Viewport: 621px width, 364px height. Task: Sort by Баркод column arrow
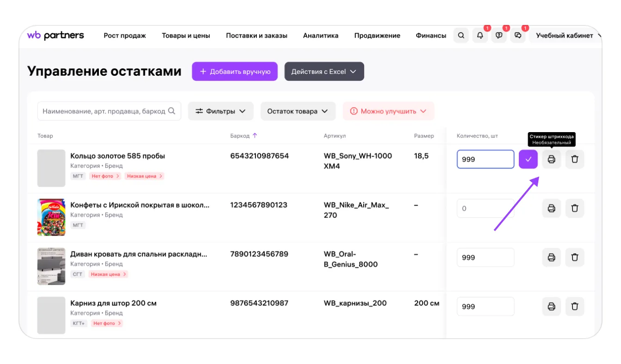(255, 136)
